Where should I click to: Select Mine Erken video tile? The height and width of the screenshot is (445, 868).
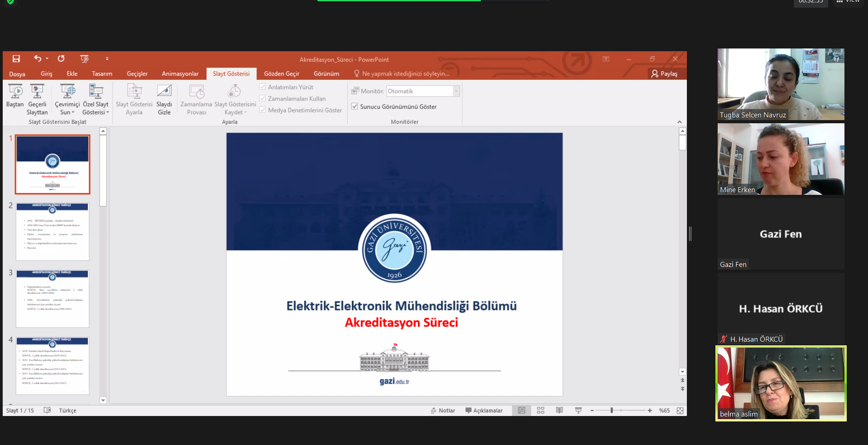coord(781,159)
